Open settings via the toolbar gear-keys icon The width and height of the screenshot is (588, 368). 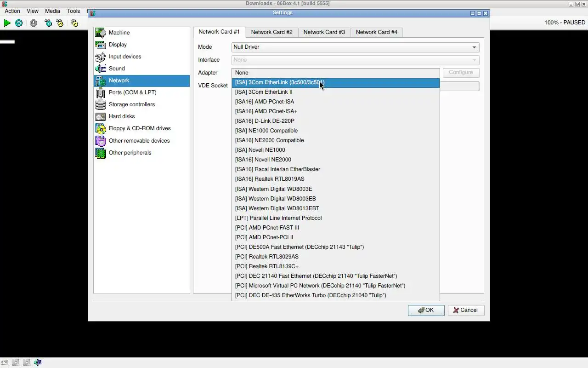coord(74,23)
